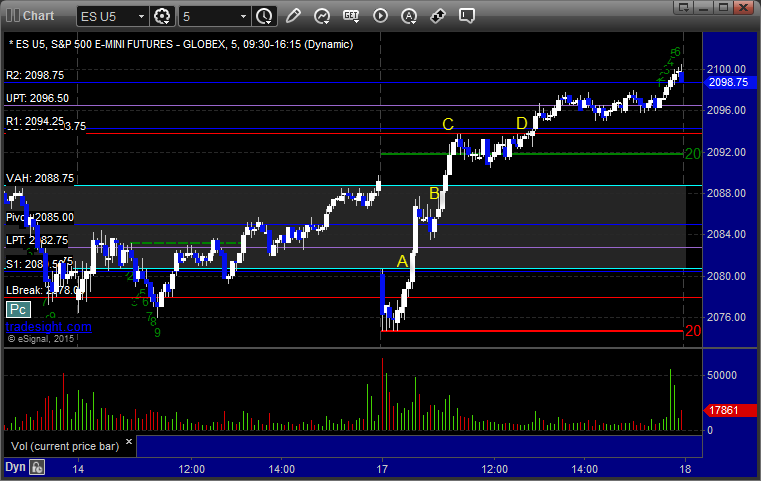Click the 17861 volume value marker
761x481 pixels.
click(x=730, y=411)
